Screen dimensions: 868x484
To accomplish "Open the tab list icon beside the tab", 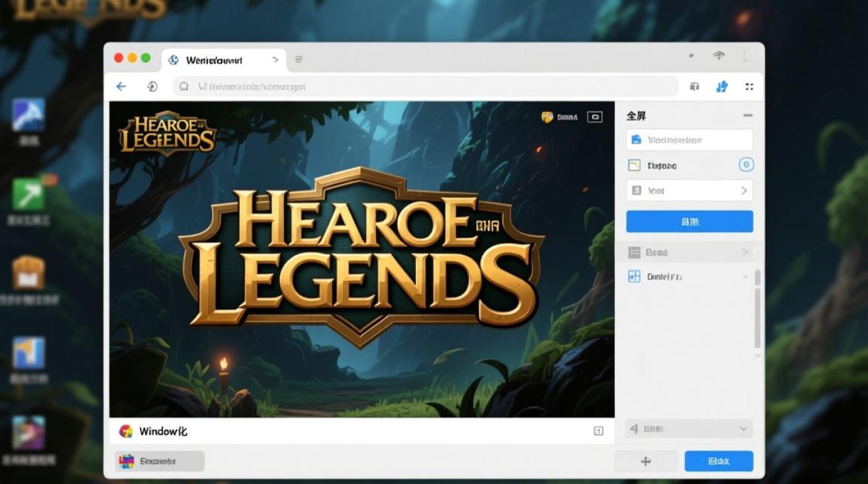I will 299,59.
